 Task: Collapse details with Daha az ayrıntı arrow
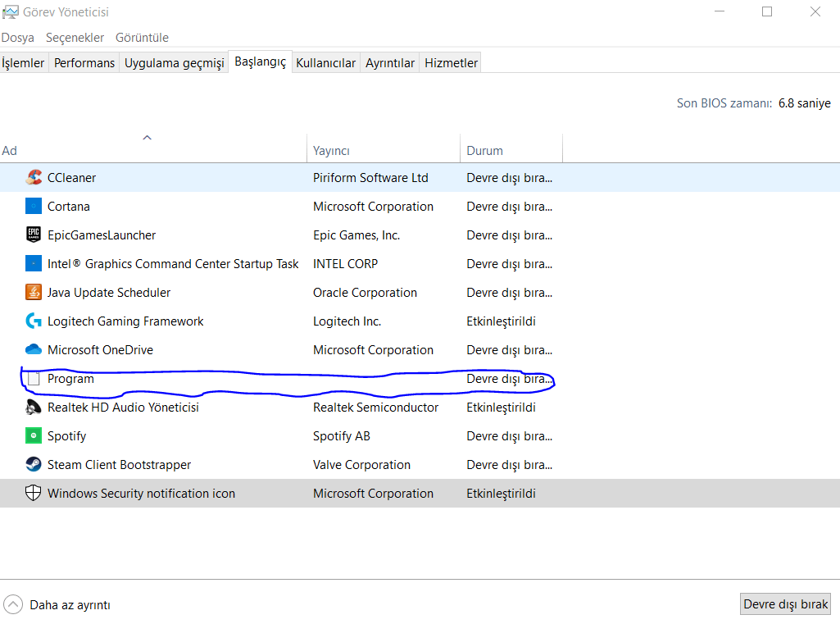tap(13, 604)
